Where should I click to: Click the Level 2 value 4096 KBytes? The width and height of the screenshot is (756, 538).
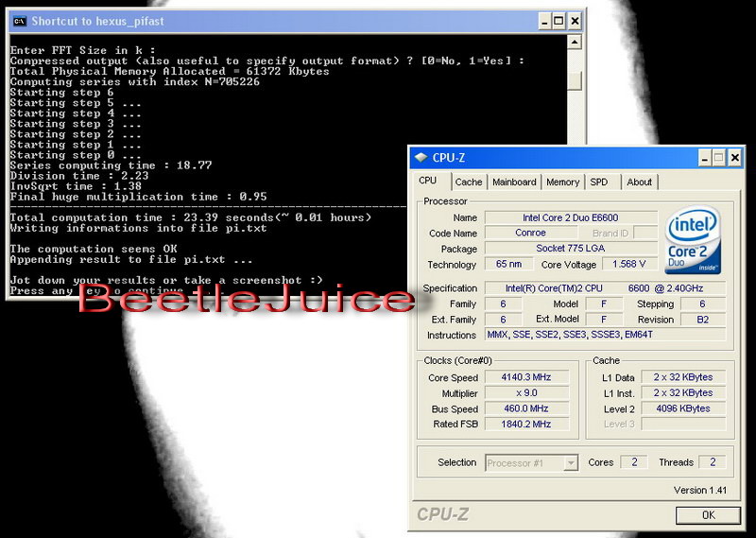683,408
